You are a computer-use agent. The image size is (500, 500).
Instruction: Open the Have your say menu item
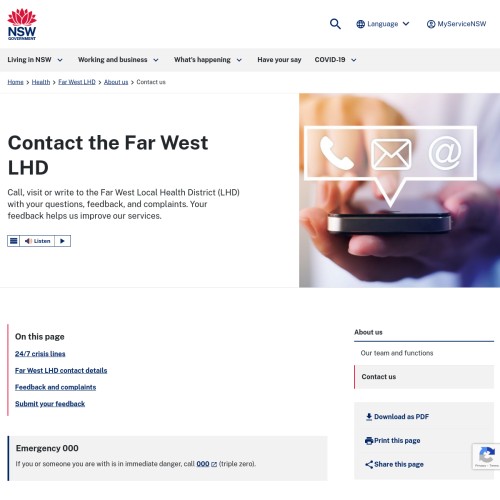[x=279, y=60]
